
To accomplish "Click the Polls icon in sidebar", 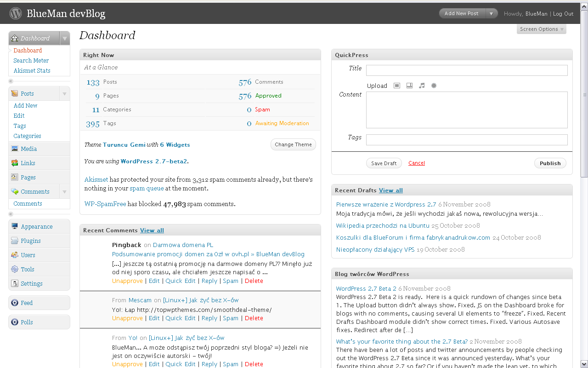I will (15, 322).
